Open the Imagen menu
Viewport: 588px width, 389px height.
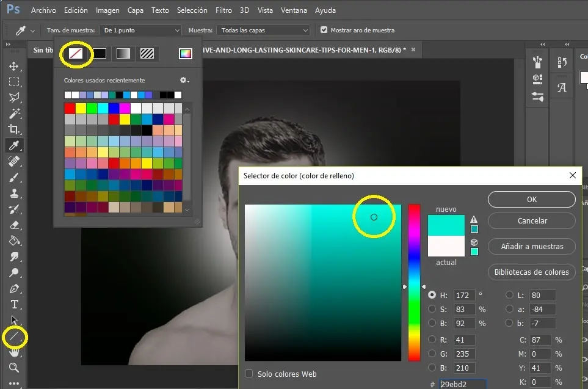(107, 10)
